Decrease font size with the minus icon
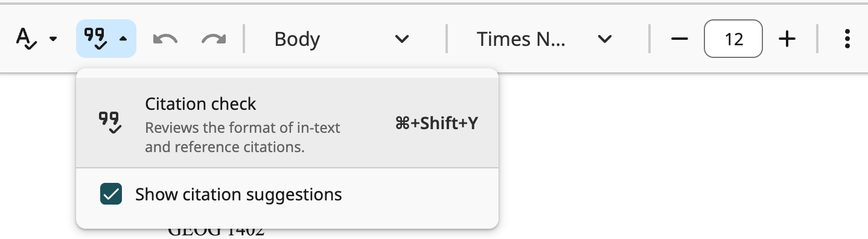The width and height of the screenshot is (868, 239). point(680,39)
